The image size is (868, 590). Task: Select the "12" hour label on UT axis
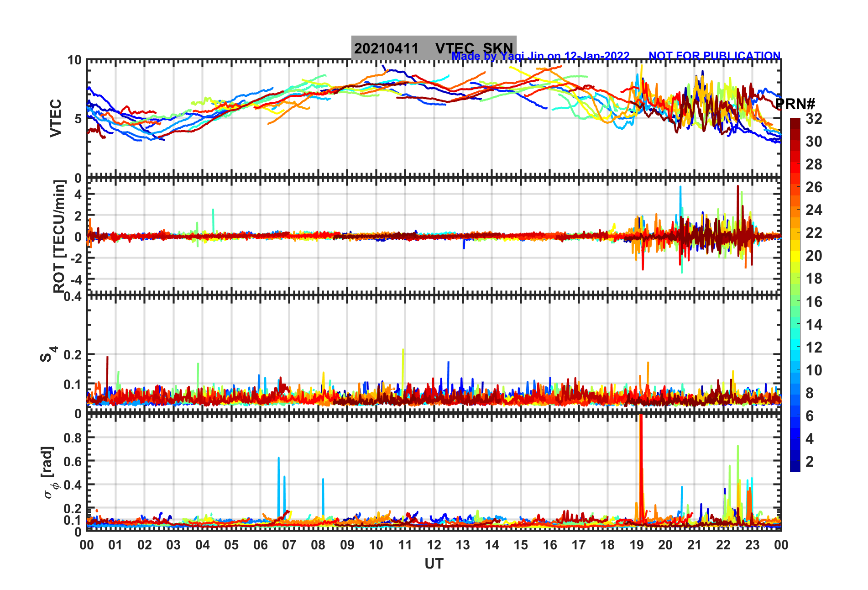point(434,545)
